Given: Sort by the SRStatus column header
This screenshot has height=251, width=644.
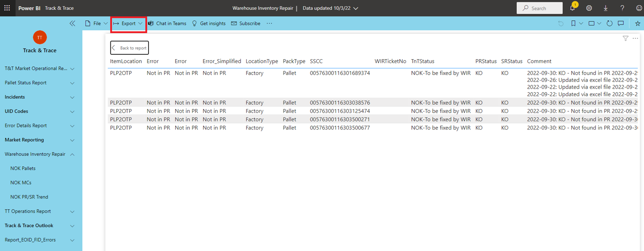Looking at the screenshot, I should click(512, 61).
